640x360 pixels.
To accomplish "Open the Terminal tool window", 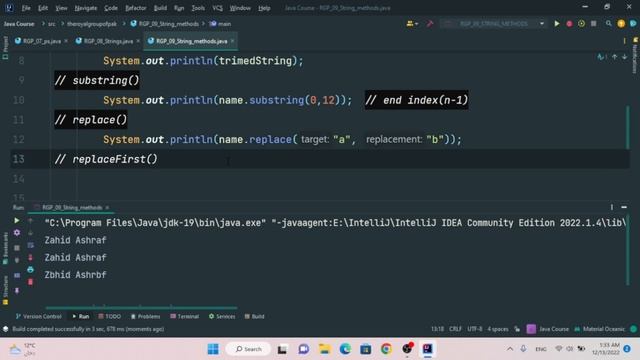I will point(184,316).
